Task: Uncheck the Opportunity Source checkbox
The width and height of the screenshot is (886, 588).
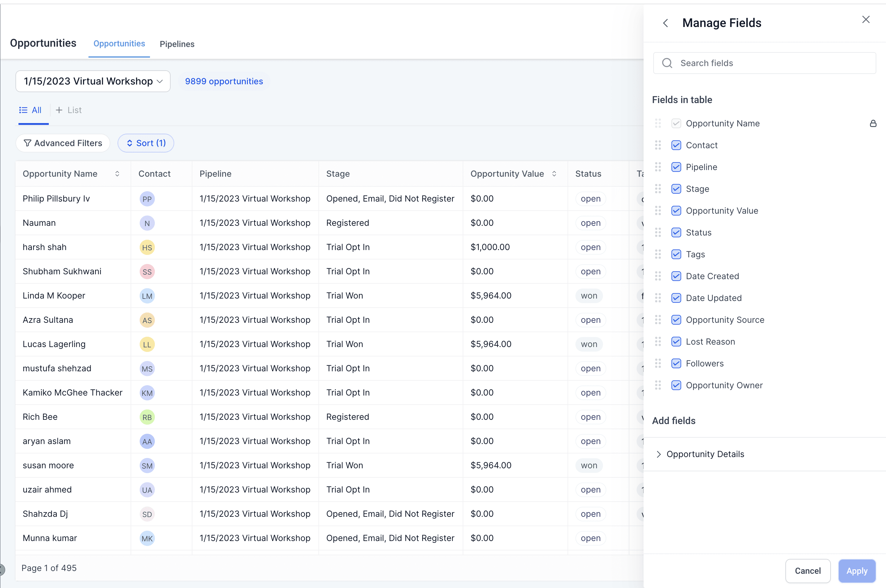Action: 676,319
